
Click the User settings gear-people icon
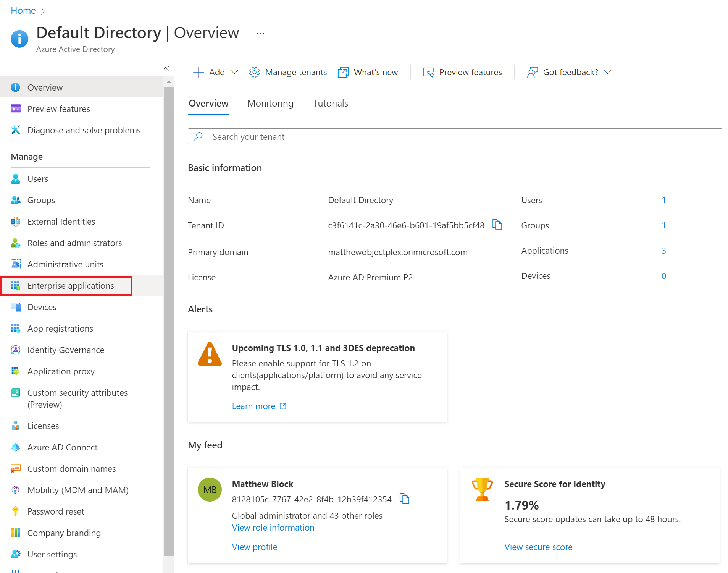tap(16, 554)
